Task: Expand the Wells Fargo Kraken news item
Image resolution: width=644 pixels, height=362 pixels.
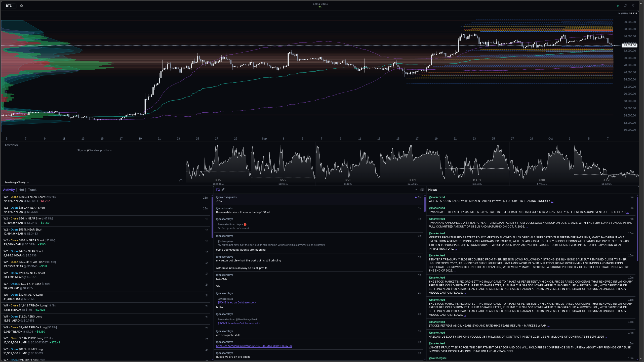Action: click(552, 201)
